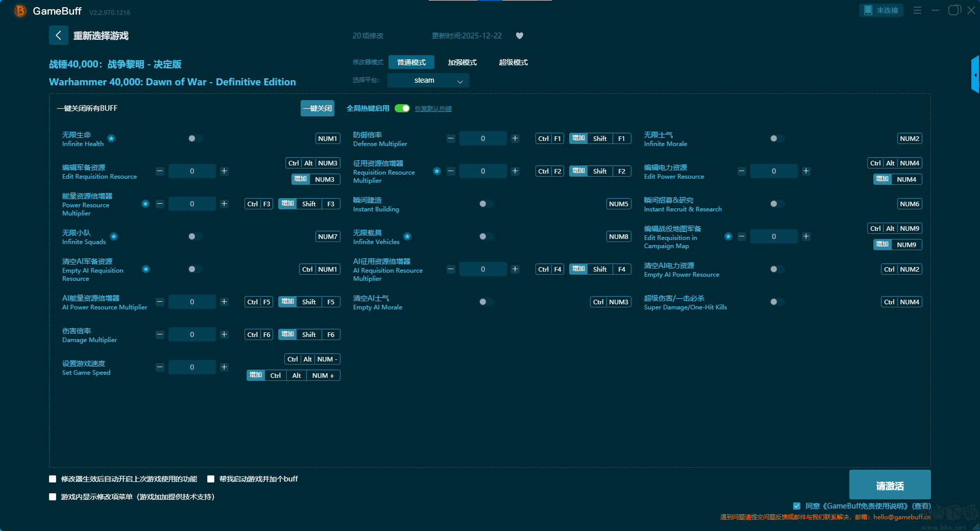Image resolution: width=980 pixels, height=531 pixels.
Task: Open the hamburger menu in title bar
Action: [x=917, y=10]
